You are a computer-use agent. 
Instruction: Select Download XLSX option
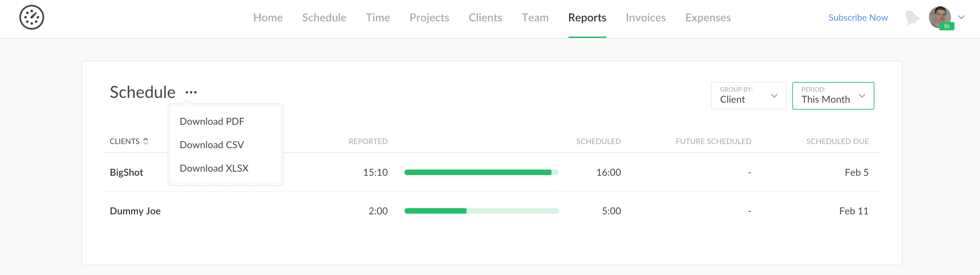(x=214, y=168)
